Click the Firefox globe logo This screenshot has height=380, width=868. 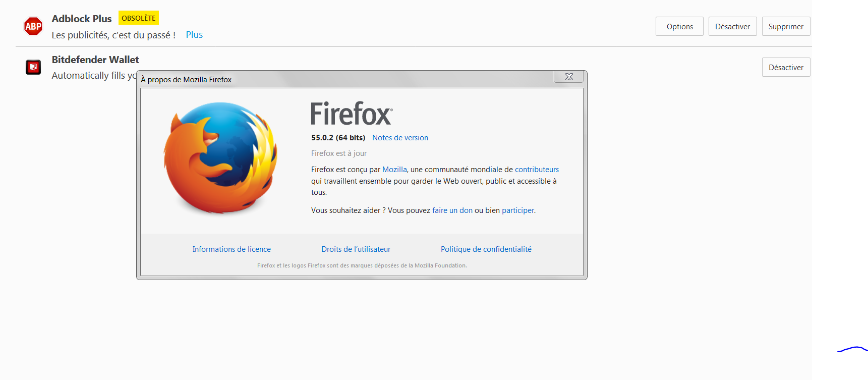click(221, 158)
